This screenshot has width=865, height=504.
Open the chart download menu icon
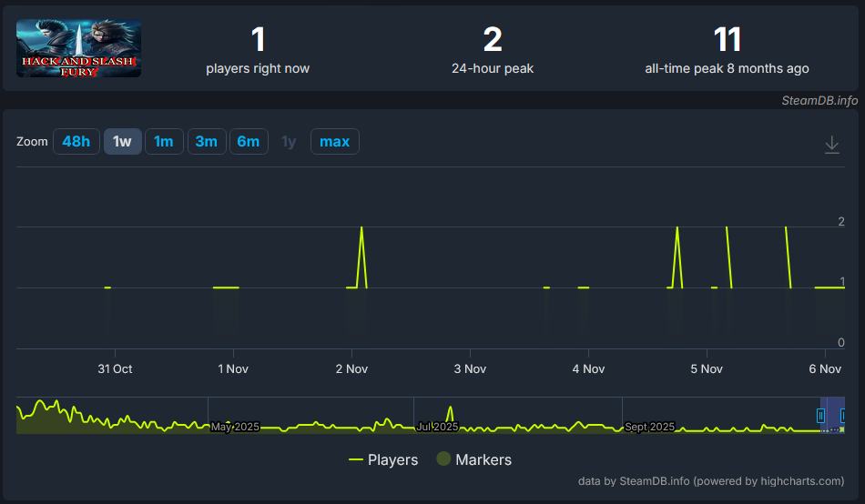coord(832,145)
